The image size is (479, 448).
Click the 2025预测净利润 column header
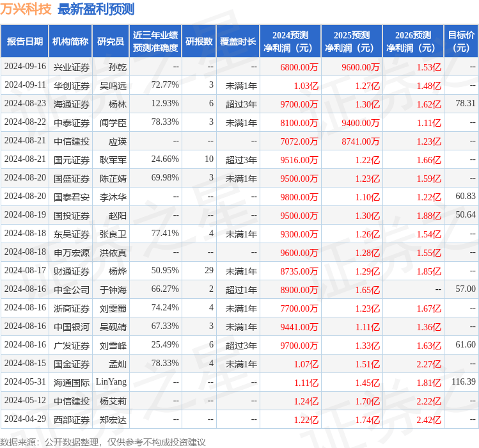(x=352, y=42)
